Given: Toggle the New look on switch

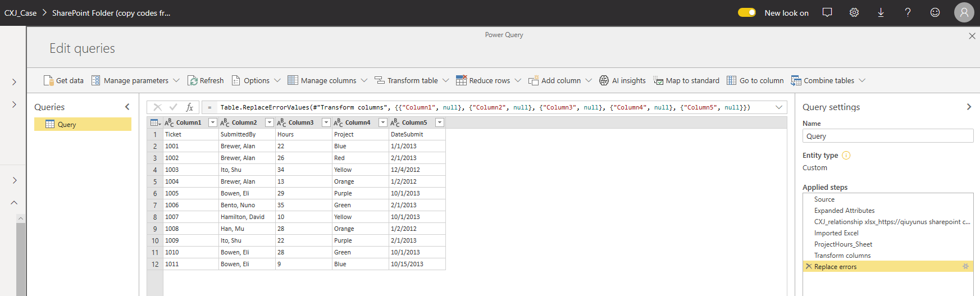Looking at the screenshot, I should click(x=746, y=12).
